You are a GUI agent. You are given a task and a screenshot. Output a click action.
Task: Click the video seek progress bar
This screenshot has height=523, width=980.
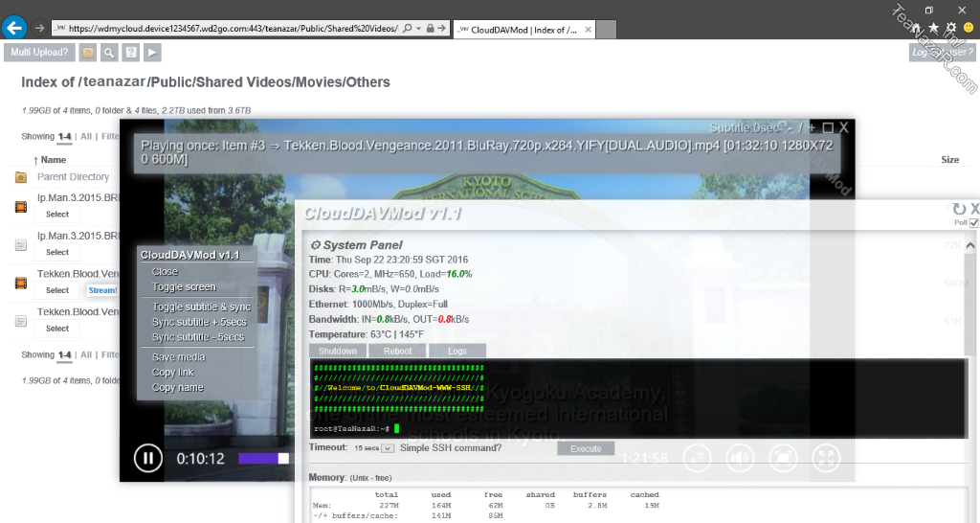point(264,459)
